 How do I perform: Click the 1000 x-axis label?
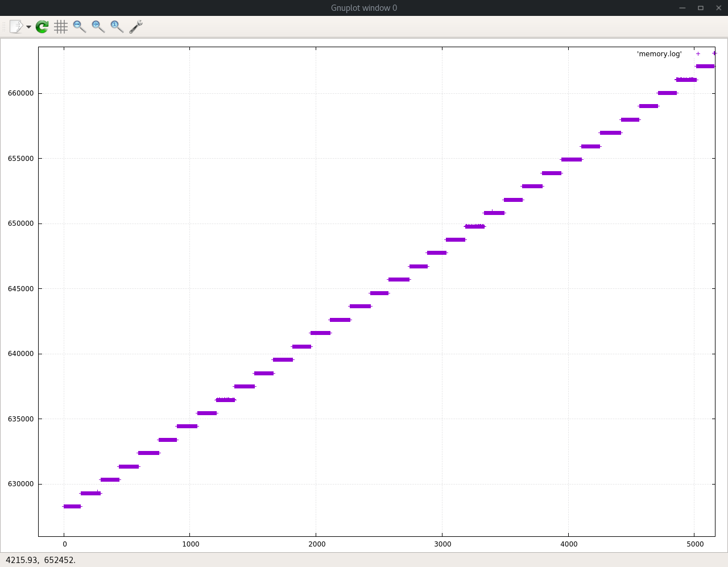pyautogui.click(x=191, y=544)
